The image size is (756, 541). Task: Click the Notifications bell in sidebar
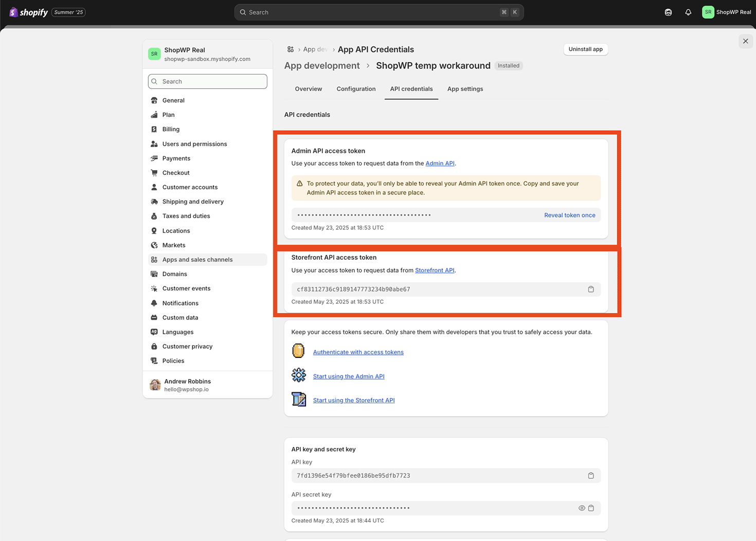coord(154,303)
